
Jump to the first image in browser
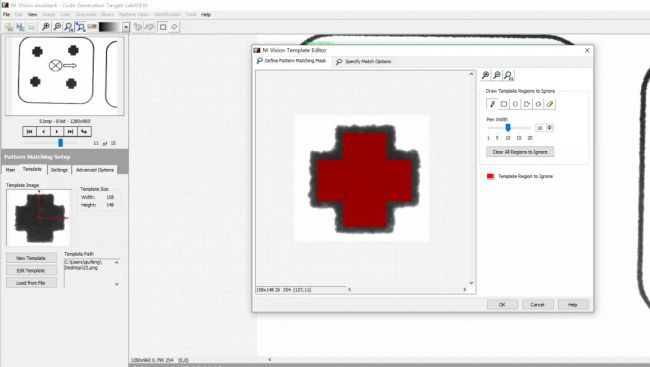29,131
